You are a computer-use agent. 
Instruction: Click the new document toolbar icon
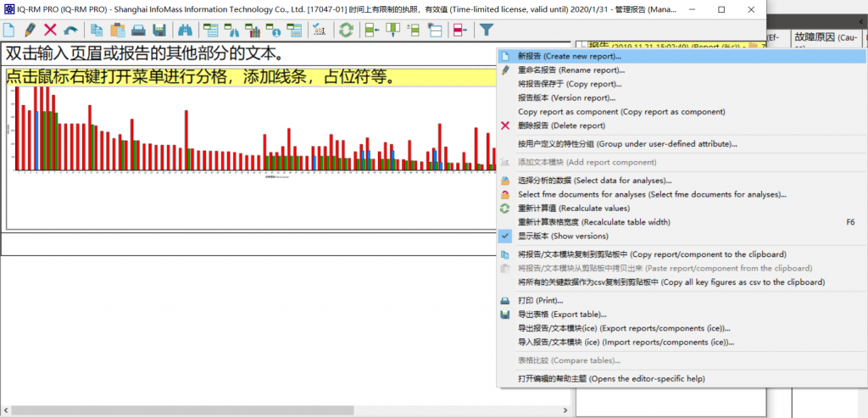click(9, 30)
